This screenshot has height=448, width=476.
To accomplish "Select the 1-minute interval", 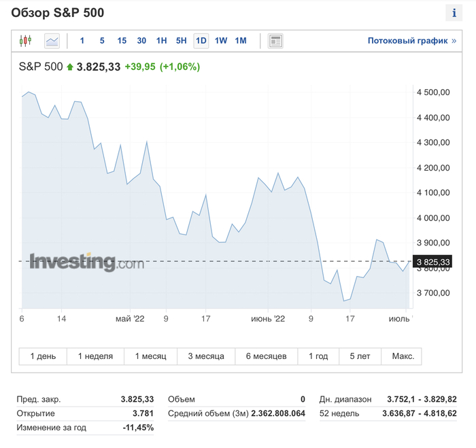I will coord(82,41).
